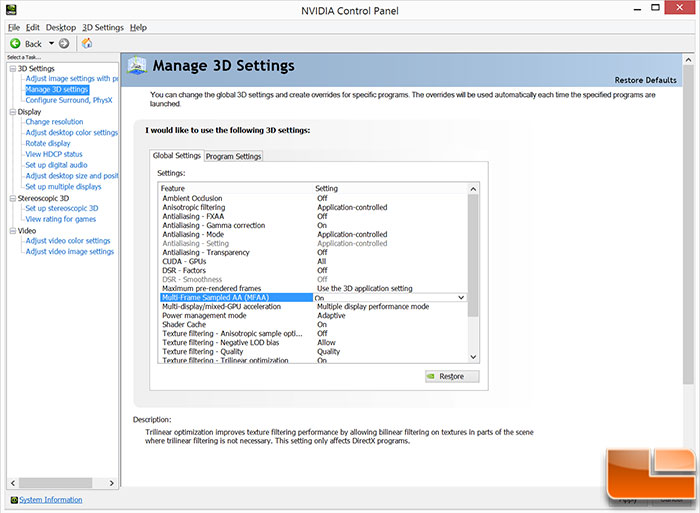The width and height of the screenshot is (700, 513).
Task: Click scroll down arrow in settings list
Action: pos(473,357)
